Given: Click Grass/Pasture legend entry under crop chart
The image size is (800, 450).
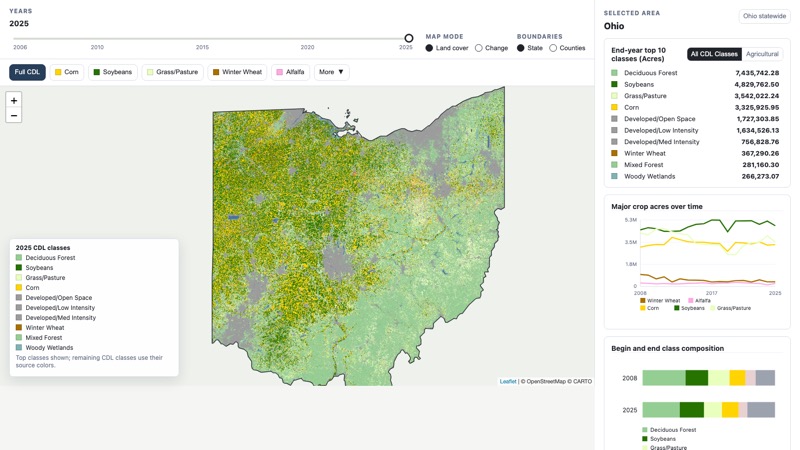Looking at the screenshot, I should pyautogui.click(x=731, y=308).
